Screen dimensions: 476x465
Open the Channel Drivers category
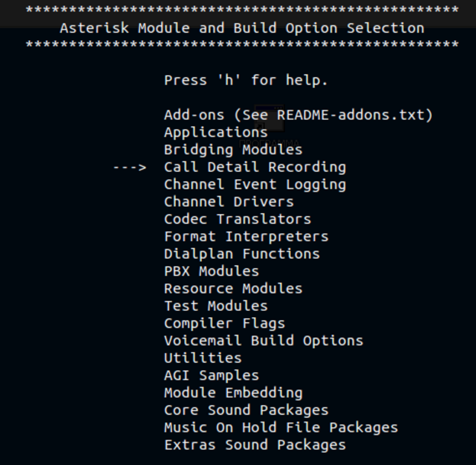(228, 202)
